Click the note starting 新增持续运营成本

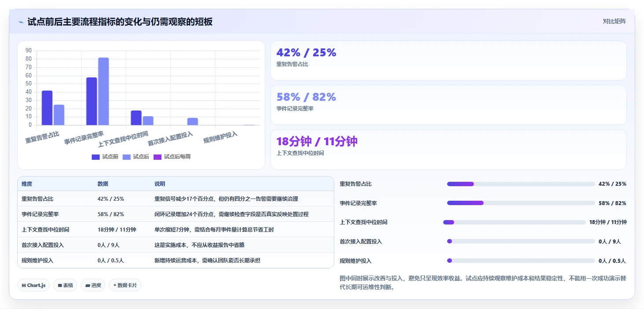207,261
